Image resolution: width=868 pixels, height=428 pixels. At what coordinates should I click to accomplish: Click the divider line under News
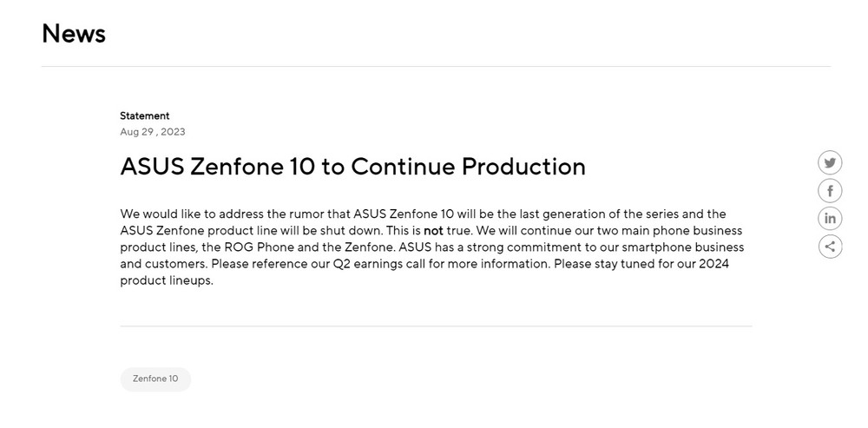tap(436, 67)
